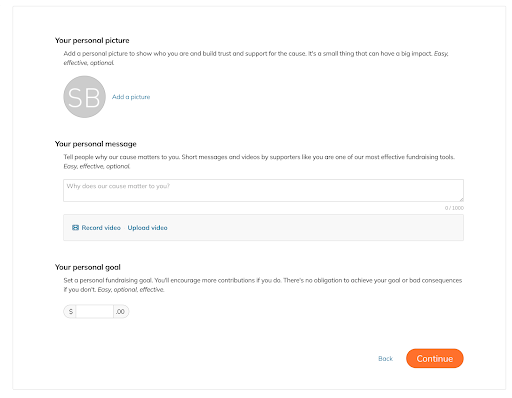
Task: Click the Your personal message heading
Action: (96, 144)
